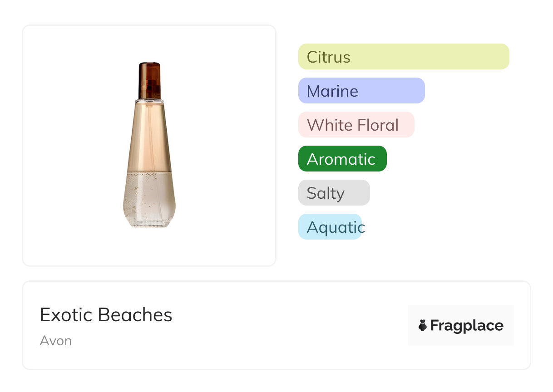The height and width of the screenshot is (392, 553).
Task: Click the peach liquid section of the bottle
Action: [149, 136]
